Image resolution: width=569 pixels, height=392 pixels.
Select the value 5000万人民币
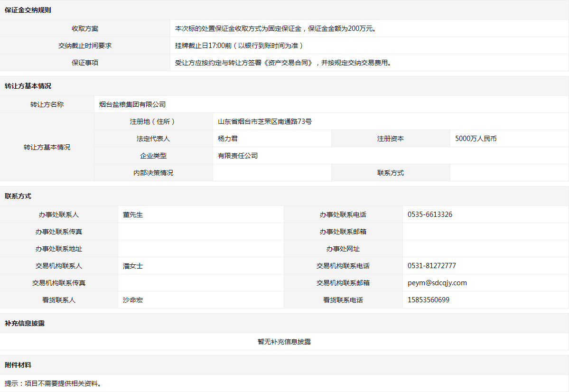[x=476, y=138]
